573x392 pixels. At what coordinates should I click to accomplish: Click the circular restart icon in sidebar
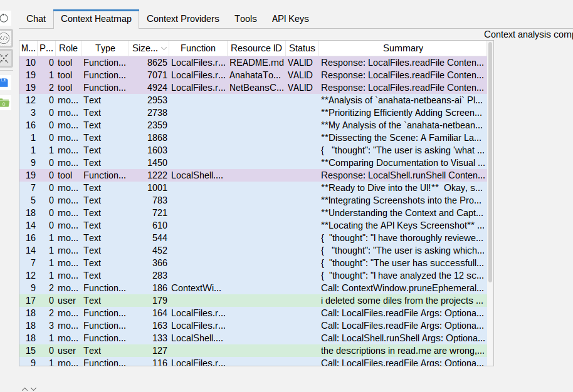pyautogui.click(x=4, y=18)
